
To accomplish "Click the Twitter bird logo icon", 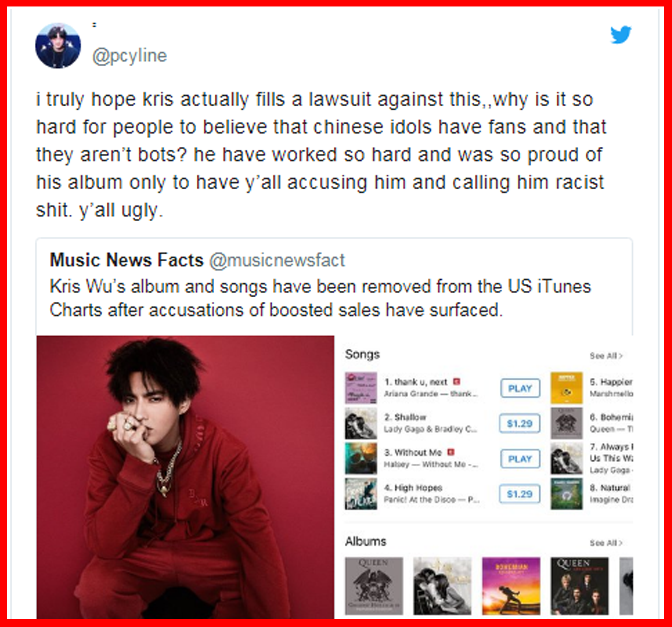I will coord(621,35).
